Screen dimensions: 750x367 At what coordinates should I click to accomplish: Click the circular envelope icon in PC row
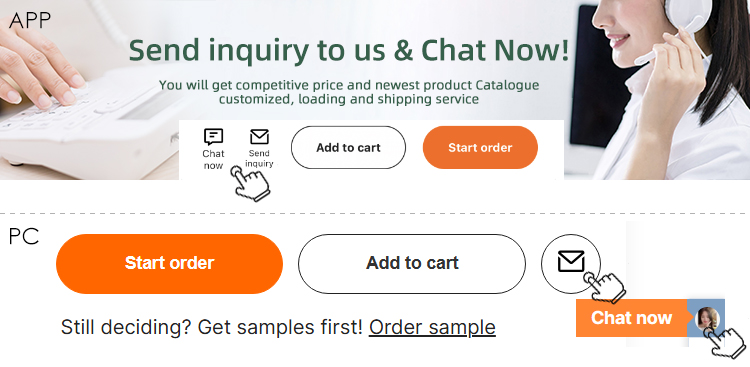coord(571,263)
